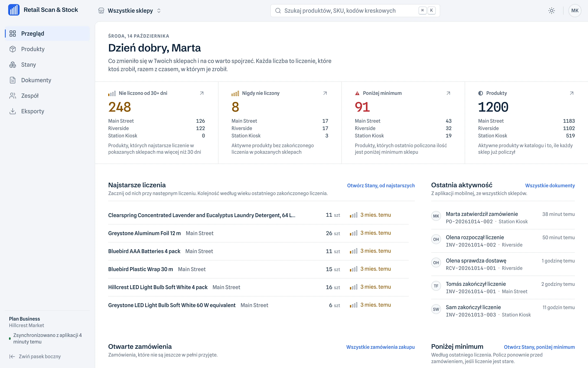Click the 91 value on Poniżej minimum card

click(x=362, y=107)
